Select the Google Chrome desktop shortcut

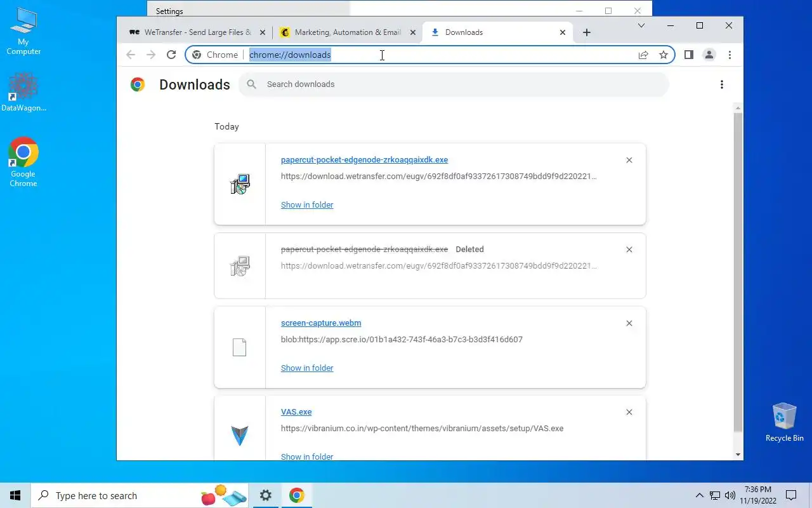(23, 163)
